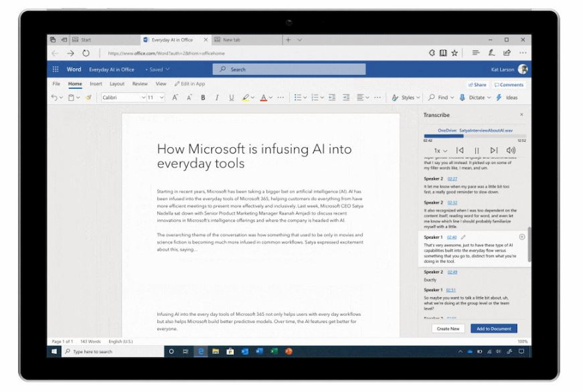Expand the font color dropdown arrow

271,97
